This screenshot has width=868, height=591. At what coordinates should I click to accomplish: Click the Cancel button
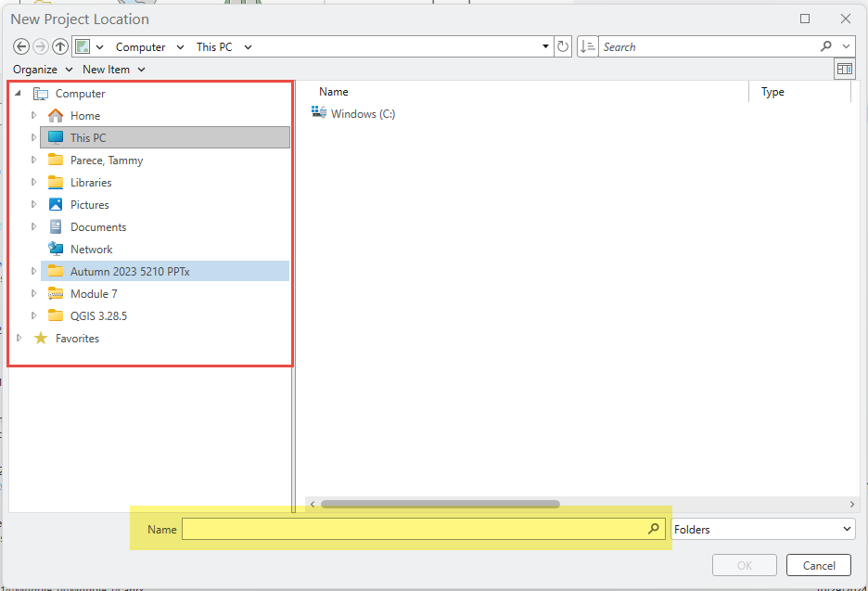pos(818,565)
